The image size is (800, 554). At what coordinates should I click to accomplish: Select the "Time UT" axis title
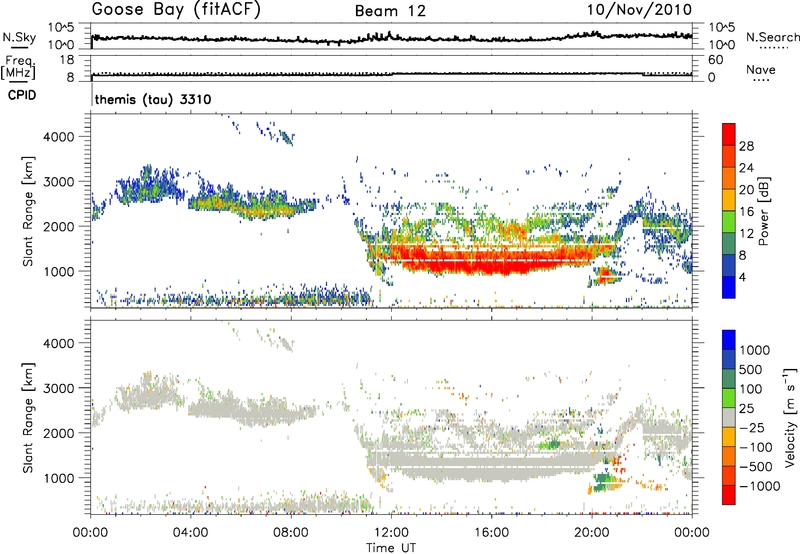[x=391, y=547]
